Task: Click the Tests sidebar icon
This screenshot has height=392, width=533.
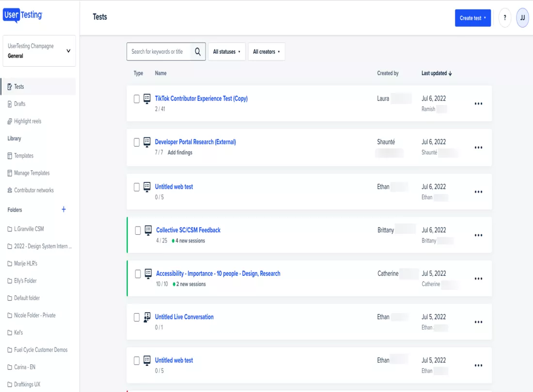Action: coord(10,87)
